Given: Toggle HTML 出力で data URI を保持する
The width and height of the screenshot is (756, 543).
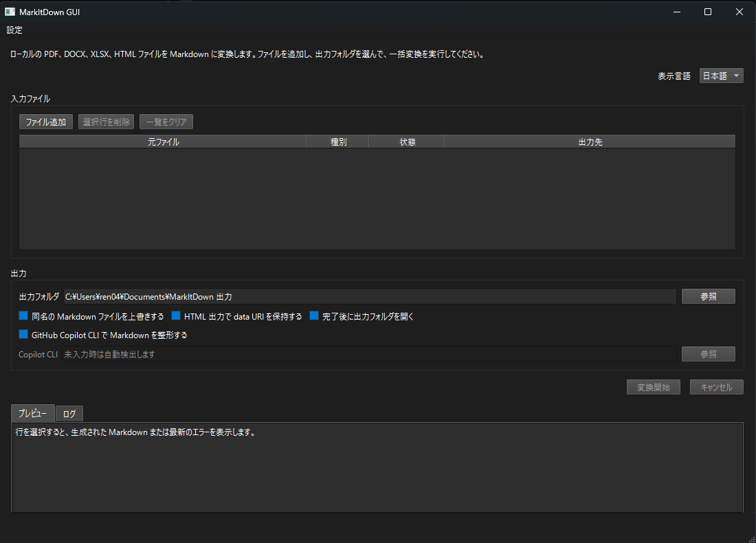Looking at the screenshot, I should (x=176, y=315).
